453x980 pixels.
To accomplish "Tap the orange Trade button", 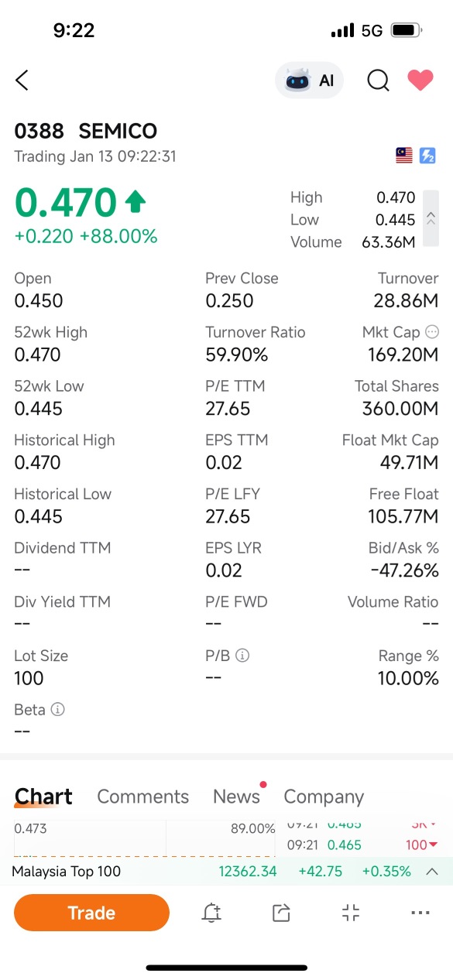I will [x=91, y=913].
